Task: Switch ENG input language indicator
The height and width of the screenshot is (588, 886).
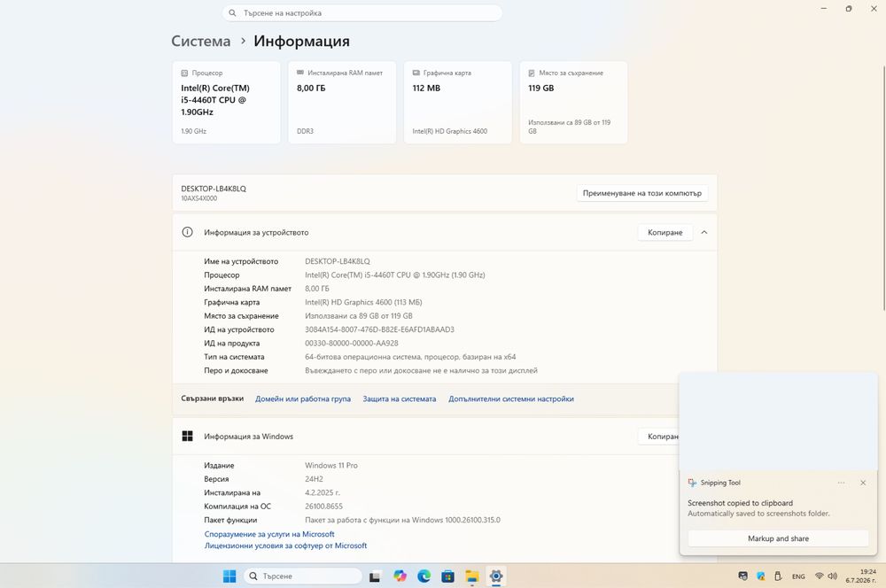Action: [798, 576]
